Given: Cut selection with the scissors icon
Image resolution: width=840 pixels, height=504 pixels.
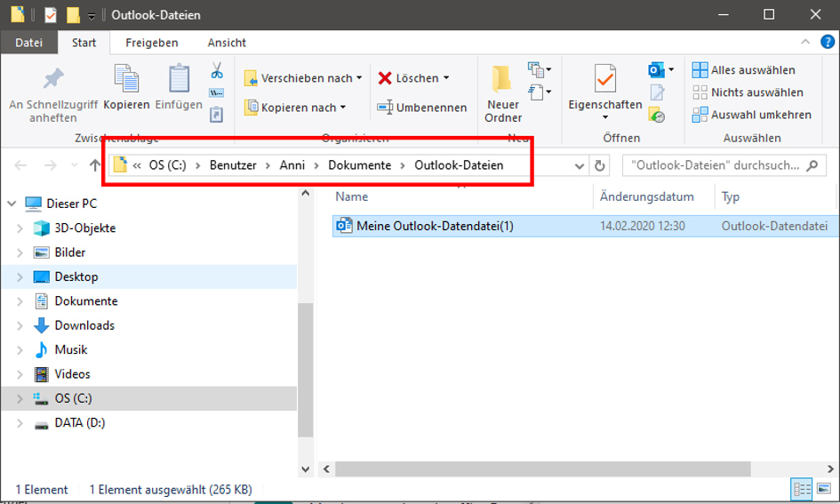Looking at the screenshot, I should [216, 71].
